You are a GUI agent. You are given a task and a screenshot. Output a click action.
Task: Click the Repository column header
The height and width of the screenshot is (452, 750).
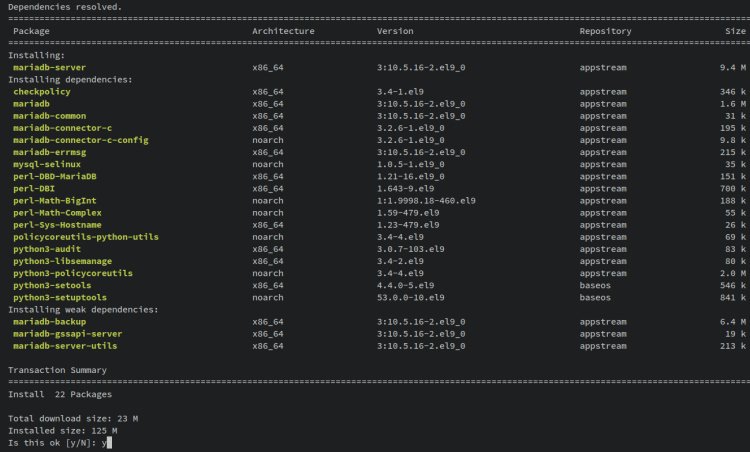point(605,31)
